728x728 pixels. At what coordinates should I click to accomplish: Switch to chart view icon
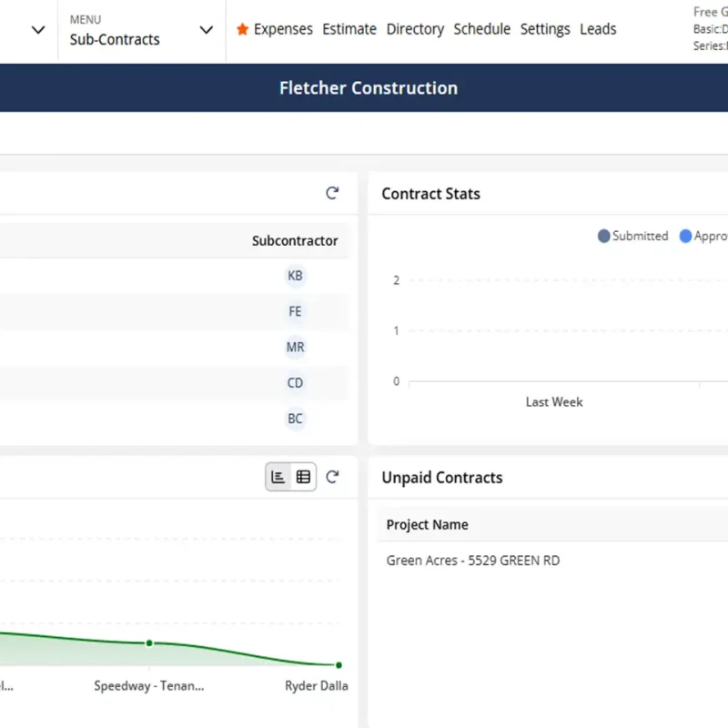pyautogui.click(x=278, y=477)
